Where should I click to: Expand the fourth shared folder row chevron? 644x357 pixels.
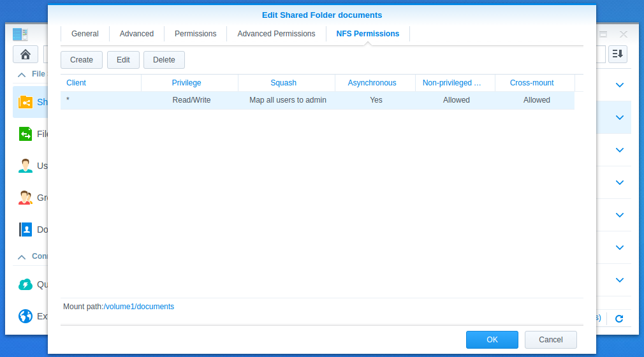pos(620,182)
